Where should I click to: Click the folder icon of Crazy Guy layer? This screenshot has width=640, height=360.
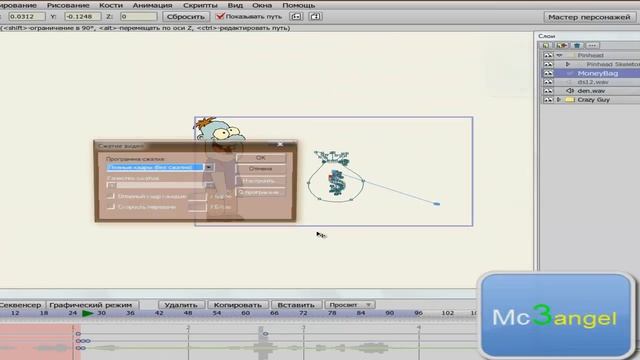570,100
